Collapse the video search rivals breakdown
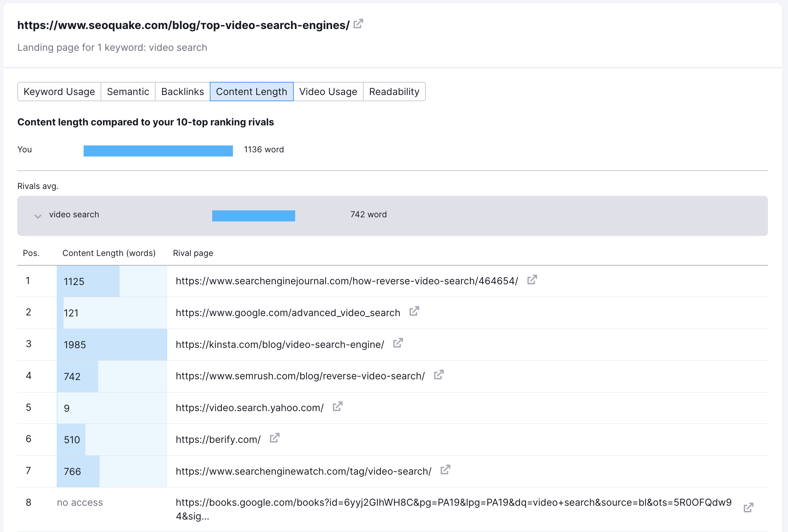788x532 pixels. pyautogui.click(x=38, y=216)
